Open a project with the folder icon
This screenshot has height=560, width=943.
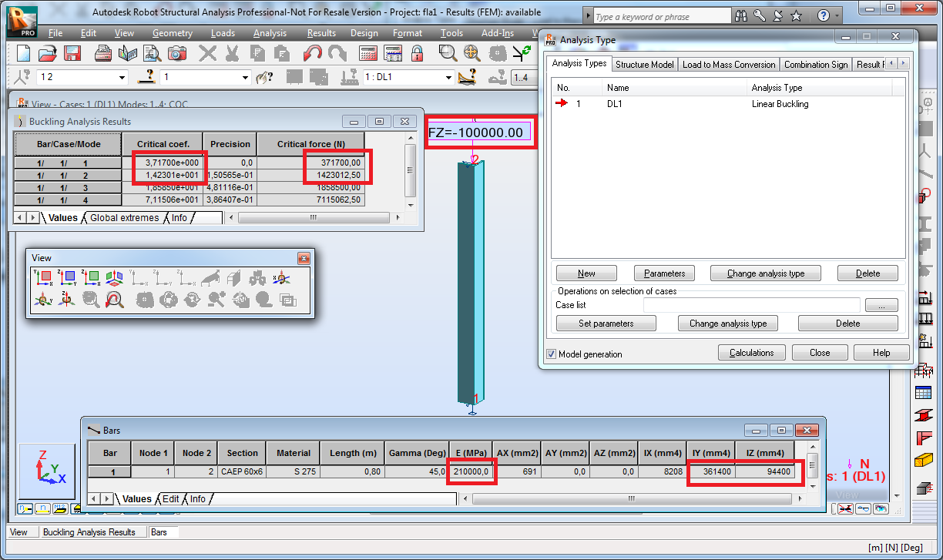(x=48, y=53)
